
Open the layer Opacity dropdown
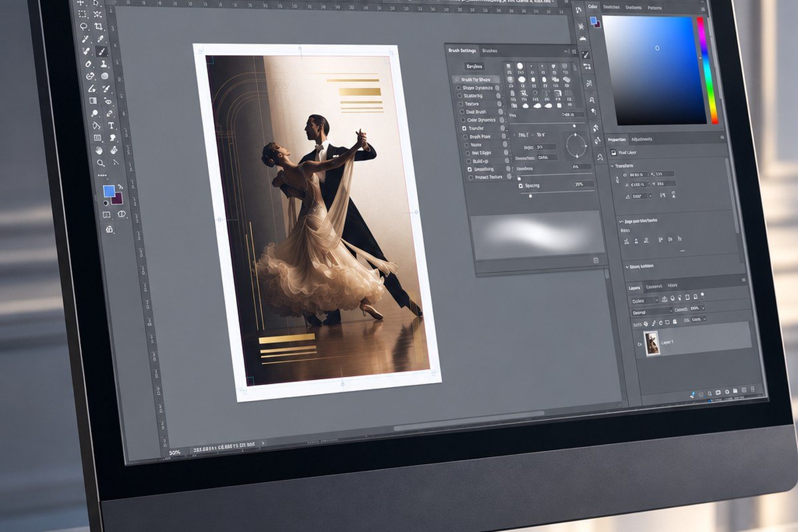(x=698, y=309)
